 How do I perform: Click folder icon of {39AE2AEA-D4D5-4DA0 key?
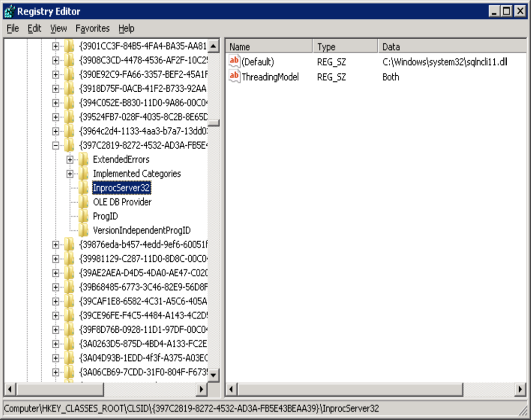point(69,273)
